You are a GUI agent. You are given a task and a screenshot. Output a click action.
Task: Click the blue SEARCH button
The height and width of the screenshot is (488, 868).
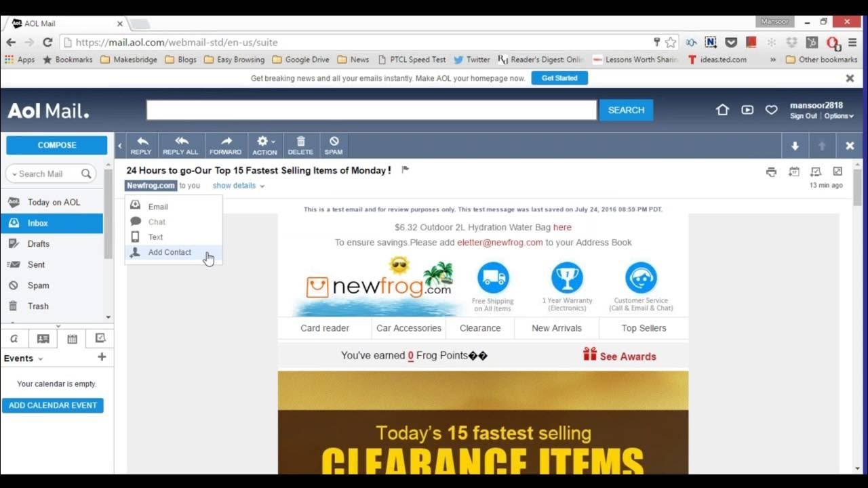pyautogui.click(x=626, y=110)
